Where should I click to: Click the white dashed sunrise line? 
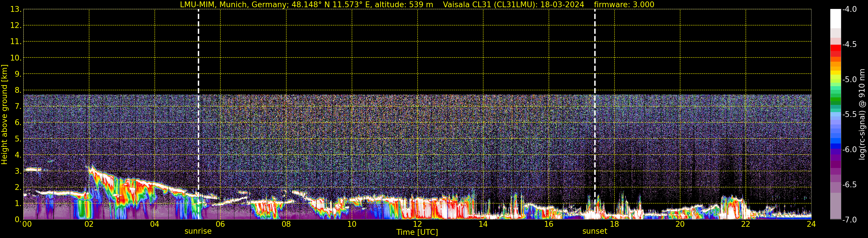pos(198,101)
